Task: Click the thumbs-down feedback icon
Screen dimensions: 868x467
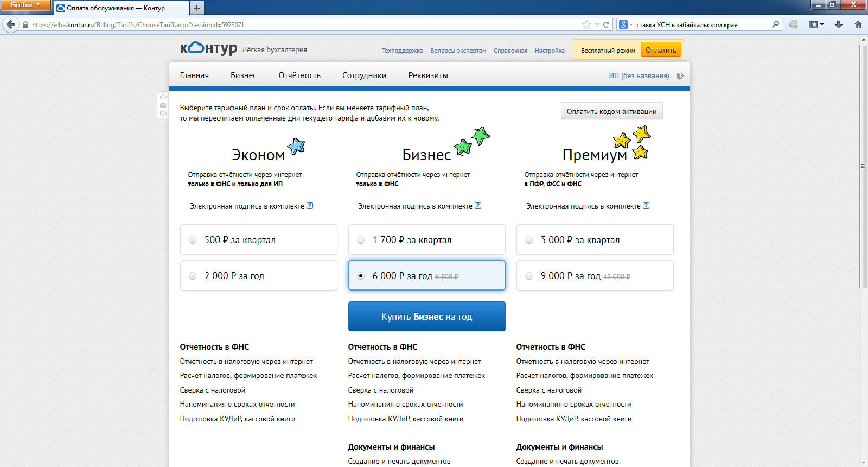Action: [163, 113]
